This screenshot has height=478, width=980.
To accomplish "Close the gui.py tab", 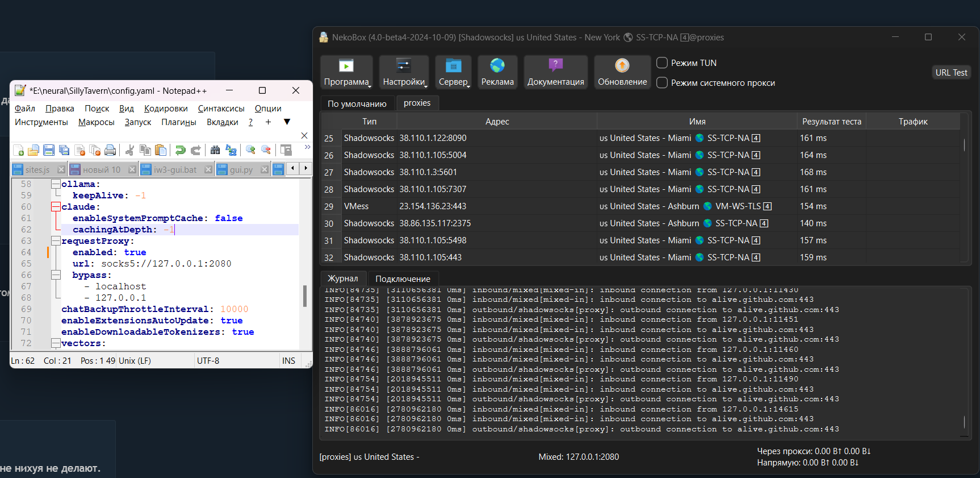I will click(x=265, y=169).
